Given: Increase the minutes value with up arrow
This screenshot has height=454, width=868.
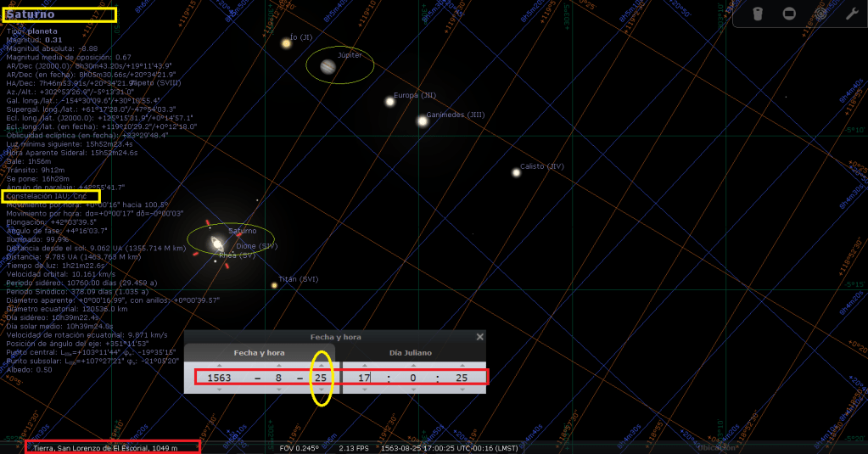Looking at the screenshot, I should [x=413, y=366].
